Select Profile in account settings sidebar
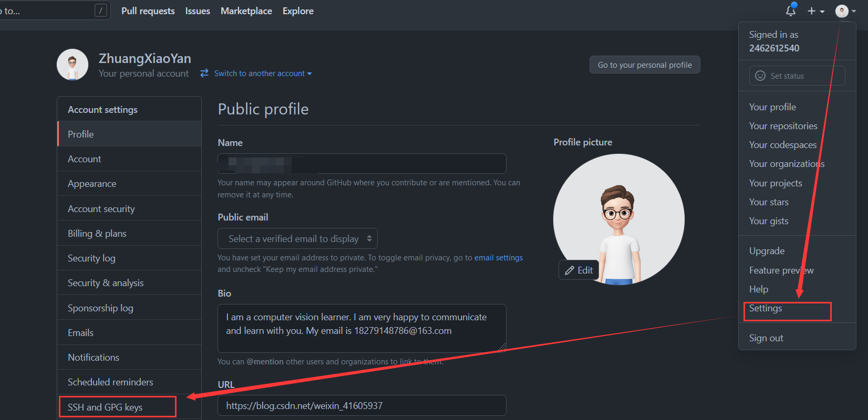The width and height of the screenshot is (868, 420). (129, 134)
